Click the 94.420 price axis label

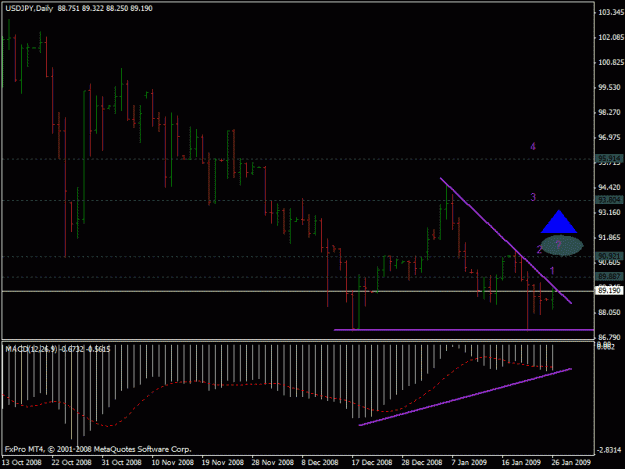(x=609, y=187)
